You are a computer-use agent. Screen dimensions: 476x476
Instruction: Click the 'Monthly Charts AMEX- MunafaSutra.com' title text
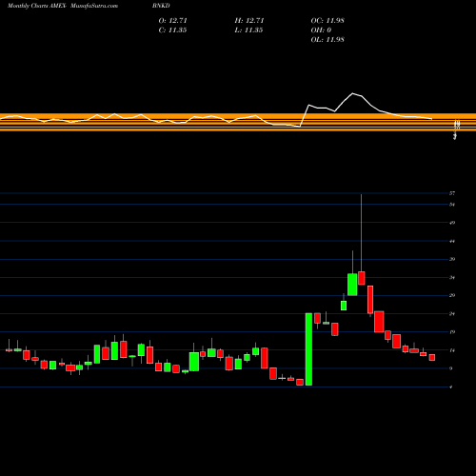click(x=63, y=6)
